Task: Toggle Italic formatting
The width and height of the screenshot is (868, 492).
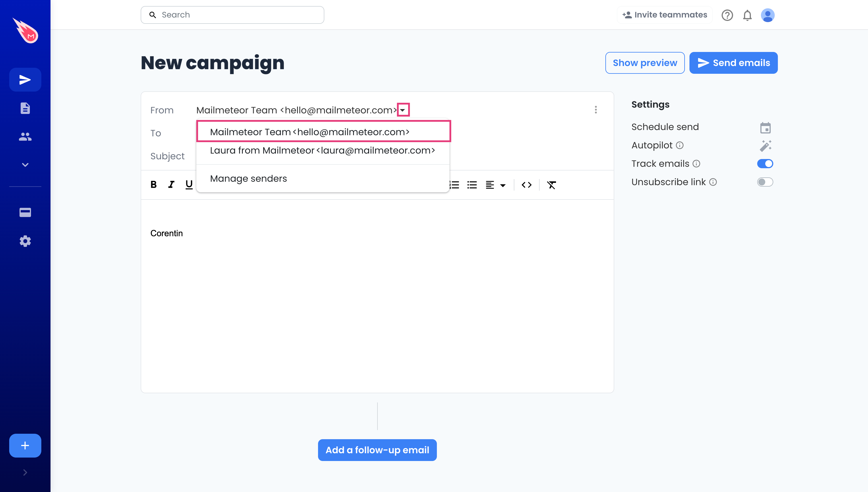Action: click(171, 185)
